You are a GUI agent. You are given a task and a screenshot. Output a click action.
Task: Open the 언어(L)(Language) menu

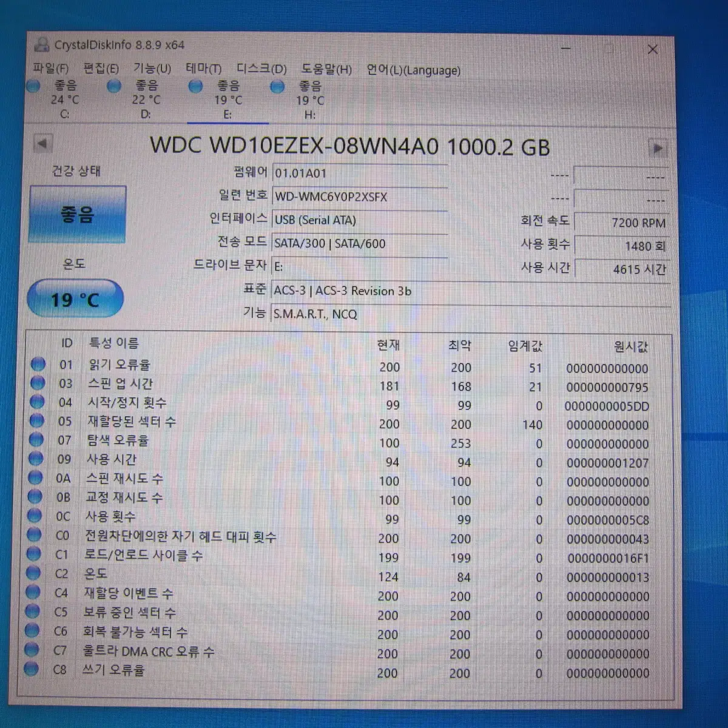coord(413,70)
